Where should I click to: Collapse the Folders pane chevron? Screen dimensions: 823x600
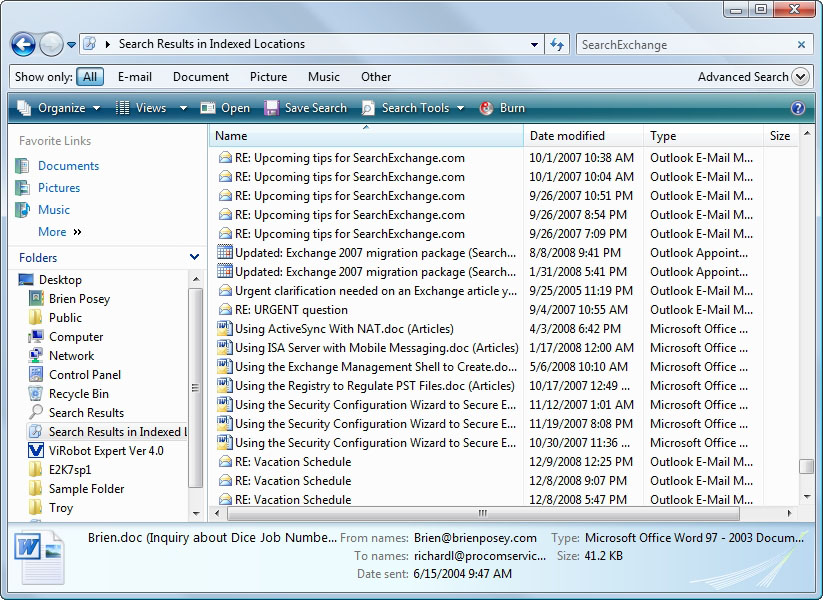pos(194,258)
